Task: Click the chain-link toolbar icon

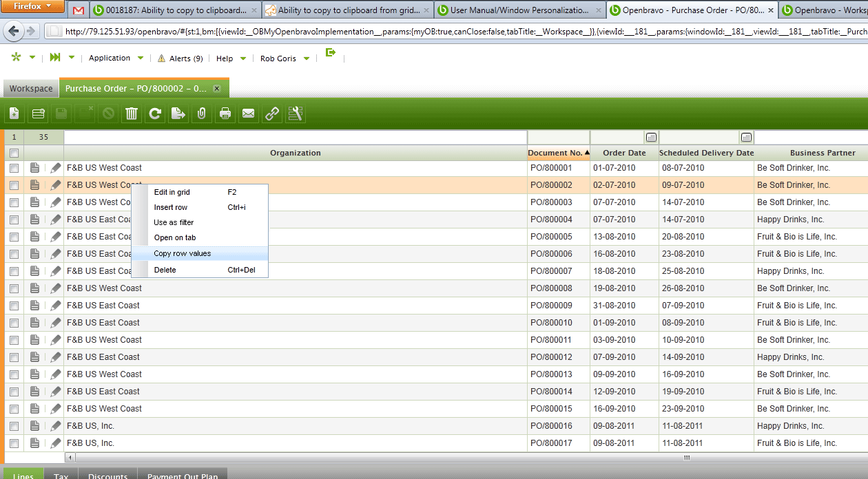Action: point(272,114)
